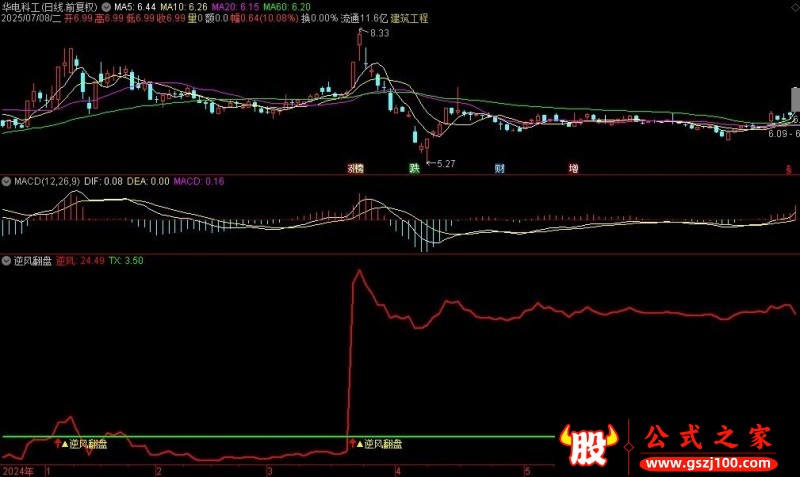
Task: Select the second 逆风翻盘 arrow signal near April
Action: coord(352,443)
